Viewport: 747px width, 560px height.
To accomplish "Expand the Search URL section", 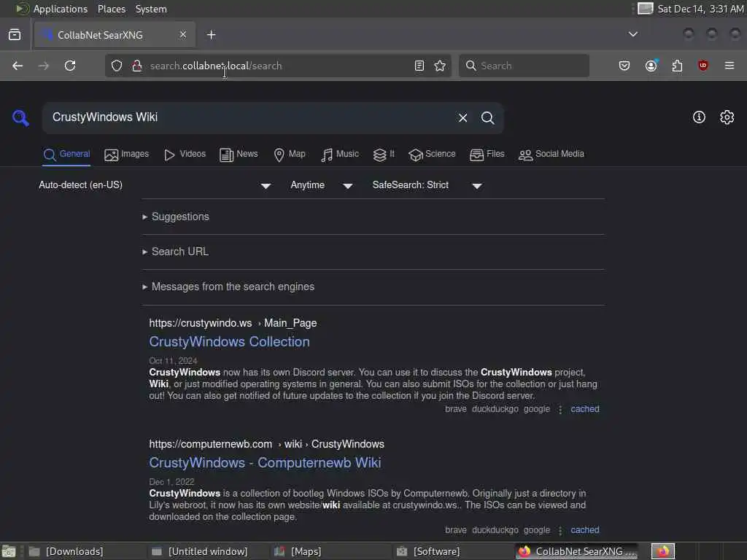I will coord(175,252).
